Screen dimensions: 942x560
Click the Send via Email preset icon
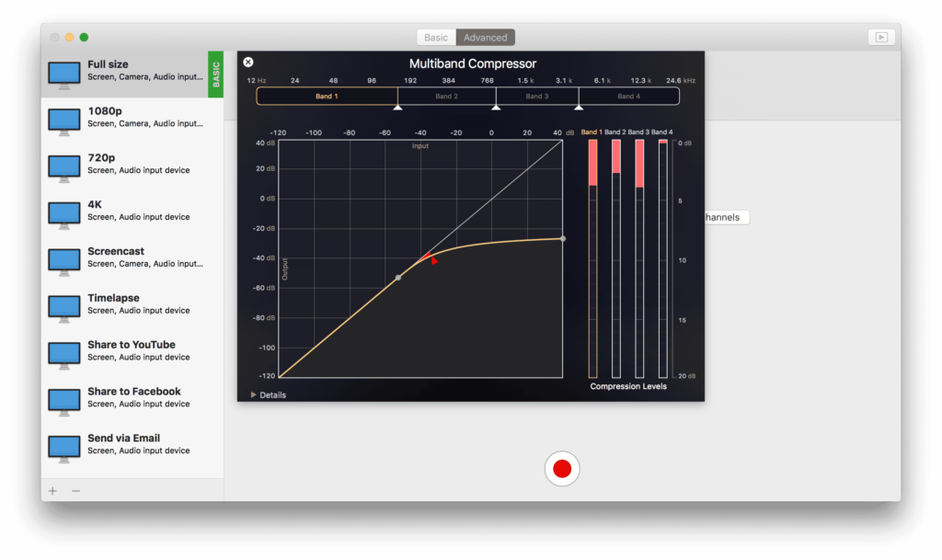pos(63,449)
